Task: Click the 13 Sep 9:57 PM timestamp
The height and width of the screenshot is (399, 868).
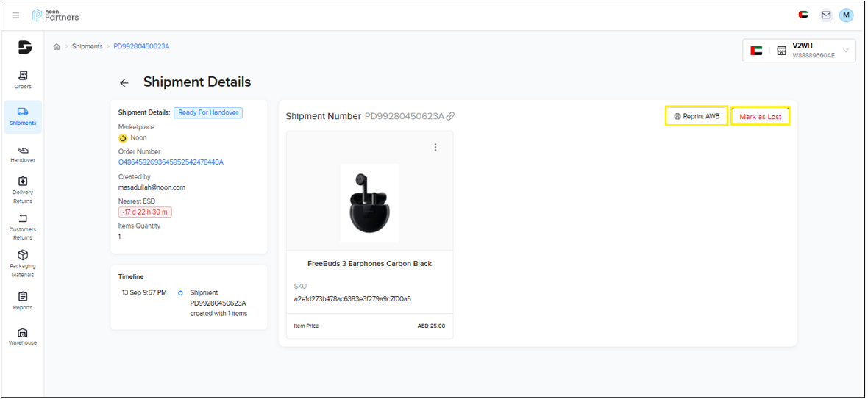Action: click(144, 292)
